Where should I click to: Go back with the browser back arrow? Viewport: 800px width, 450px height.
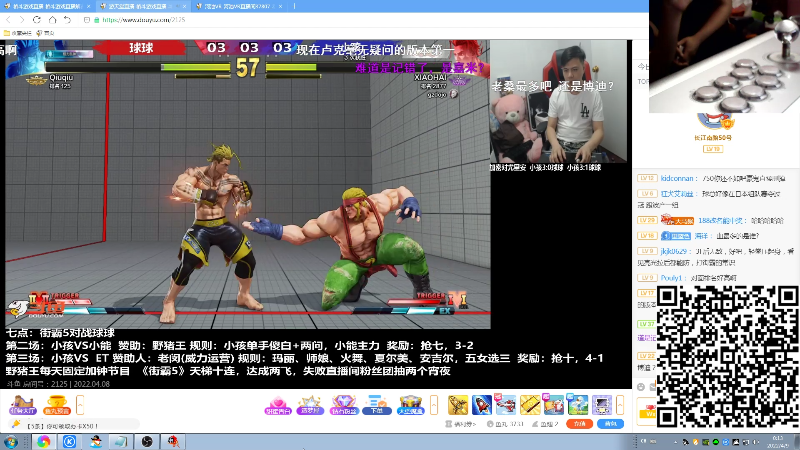pos(9,19)
